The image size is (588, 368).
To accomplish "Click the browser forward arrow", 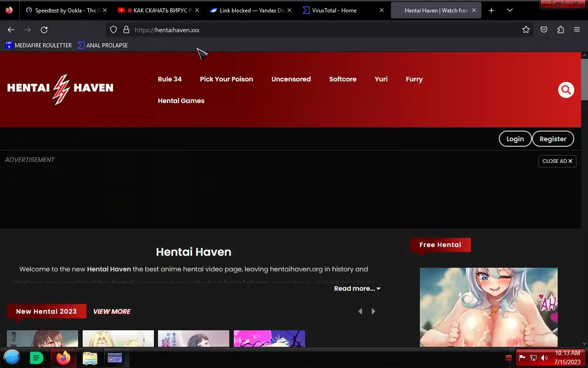I will point(28,29).
